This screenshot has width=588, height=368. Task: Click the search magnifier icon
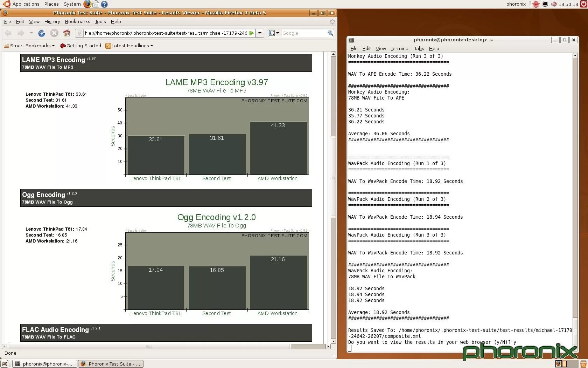pos(330,33)
